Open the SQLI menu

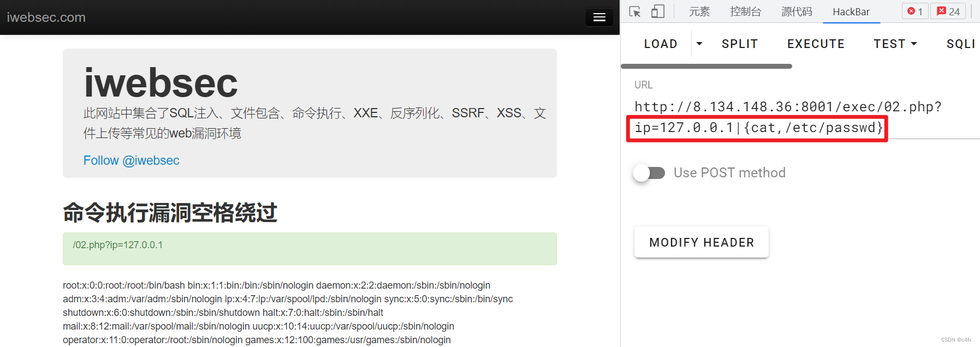pyautogui.click(x=961, y=44)
